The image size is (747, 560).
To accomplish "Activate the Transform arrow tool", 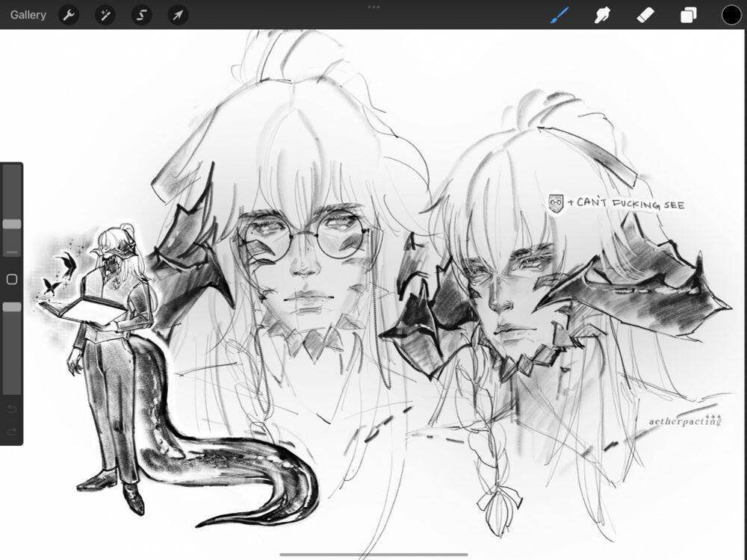I will tap(178, 15).
